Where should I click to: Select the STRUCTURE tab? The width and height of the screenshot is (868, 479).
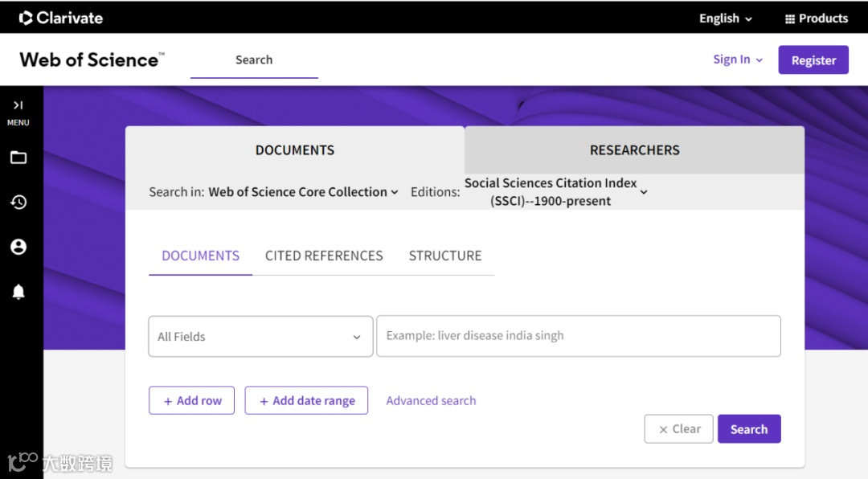click(x=445, y=256)
